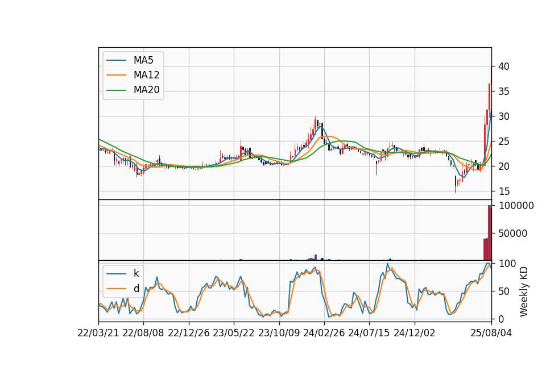Click the 24/02/26 date label

pyautogui.click(x=324, y=333)
